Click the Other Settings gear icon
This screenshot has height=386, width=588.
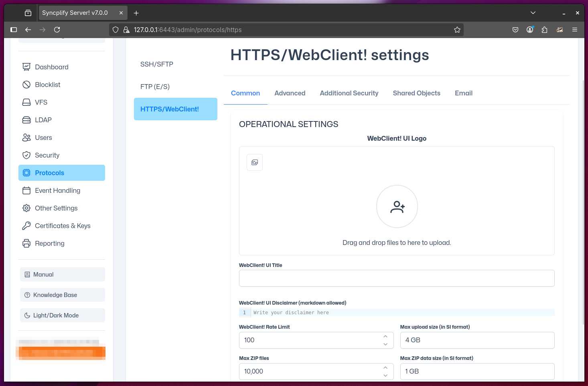(x=26, y=208)
